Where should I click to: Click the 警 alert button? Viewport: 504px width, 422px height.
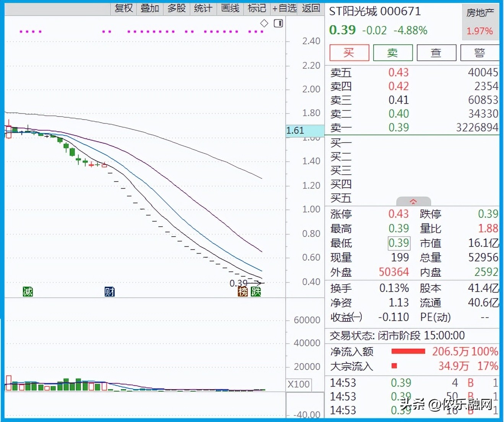point(480,52)
